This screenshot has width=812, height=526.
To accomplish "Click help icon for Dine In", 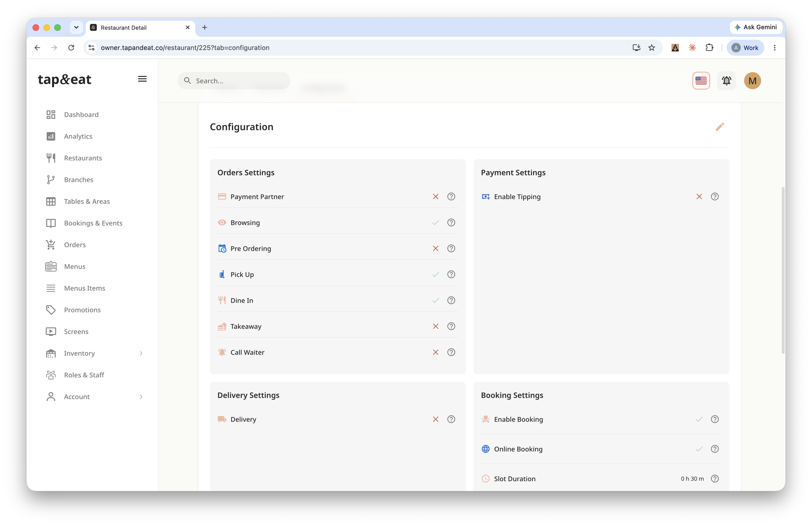I will (451, 300).
